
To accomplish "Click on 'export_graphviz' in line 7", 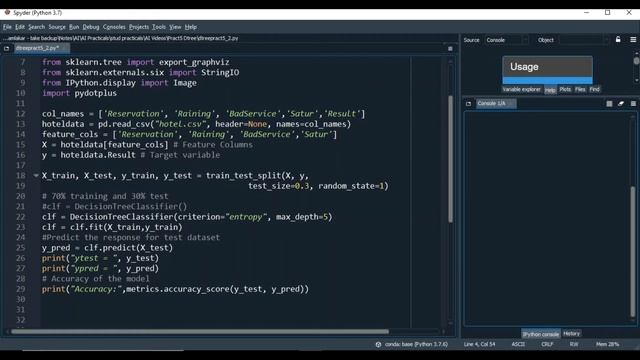I will [x=194, y=62].
